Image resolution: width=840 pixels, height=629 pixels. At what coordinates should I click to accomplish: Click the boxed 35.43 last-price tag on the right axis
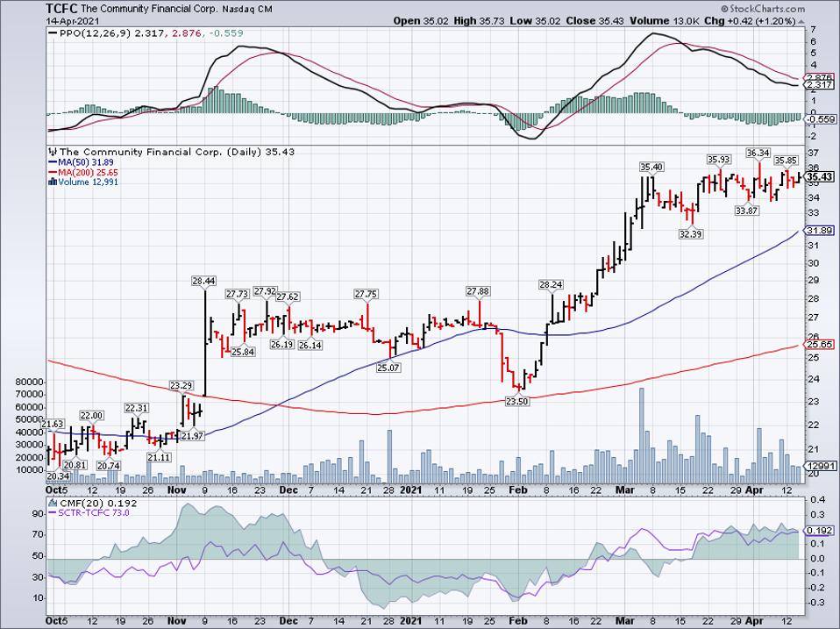pos(820,177)
